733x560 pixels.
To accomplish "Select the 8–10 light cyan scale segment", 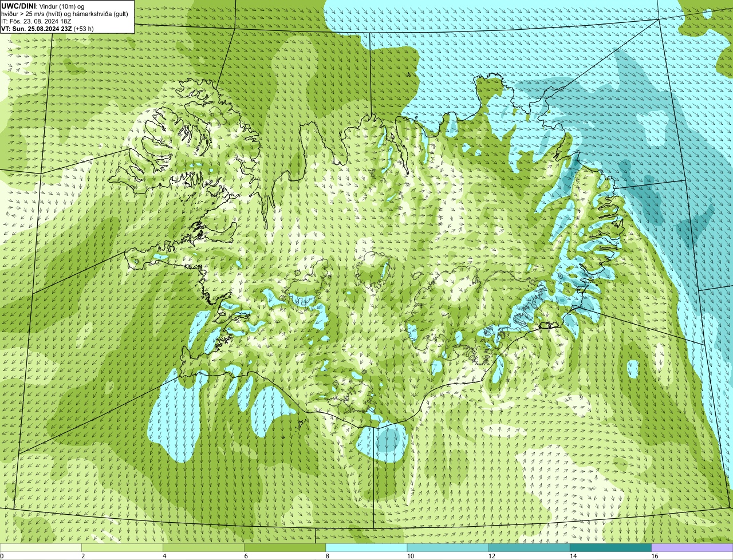I will pyautogui.click(x=366, y=548).
